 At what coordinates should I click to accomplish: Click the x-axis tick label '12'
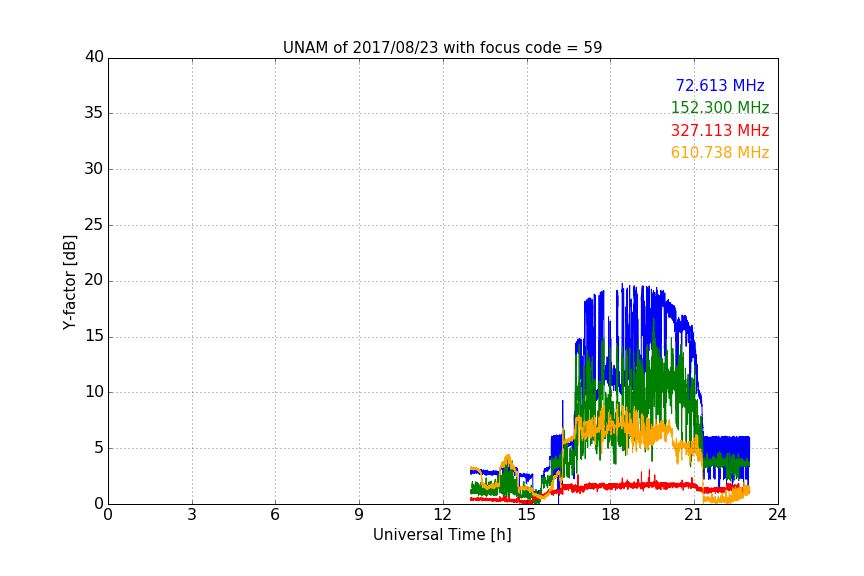pos(442,515)
